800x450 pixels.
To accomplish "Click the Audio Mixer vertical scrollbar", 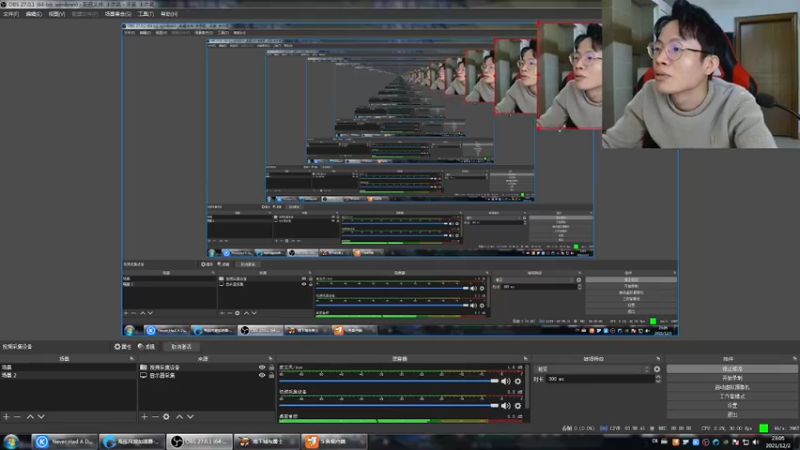I will coord(527,386).
